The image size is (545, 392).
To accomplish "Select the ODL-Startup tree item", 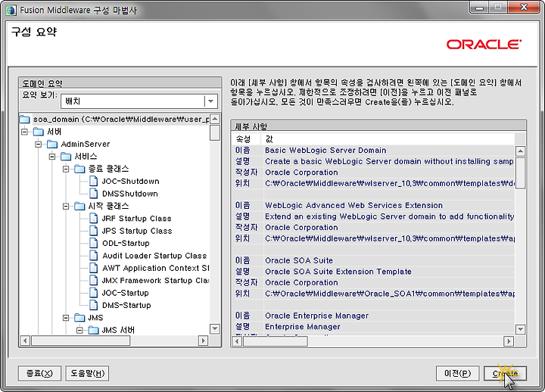I will pos(126,243).
